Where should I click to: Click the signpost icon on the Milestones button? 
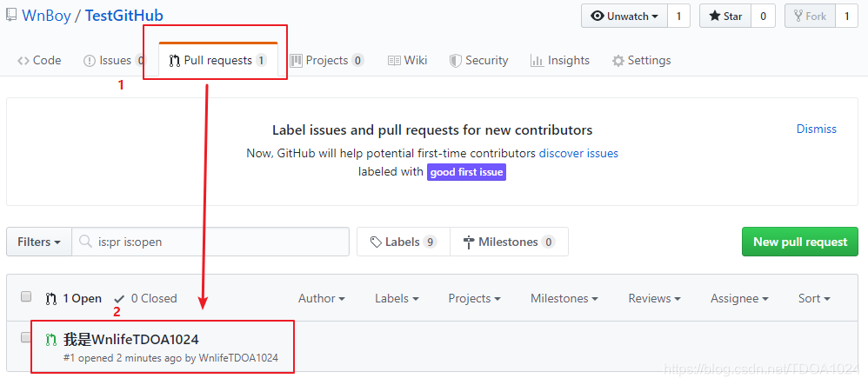click(x=469, y=242)
